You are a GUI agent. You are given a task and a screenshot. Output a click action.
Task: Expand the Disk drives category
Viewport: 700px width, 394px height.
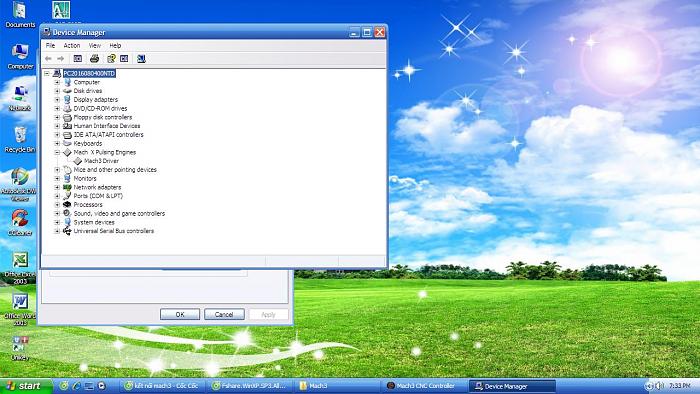click(57, 91)
